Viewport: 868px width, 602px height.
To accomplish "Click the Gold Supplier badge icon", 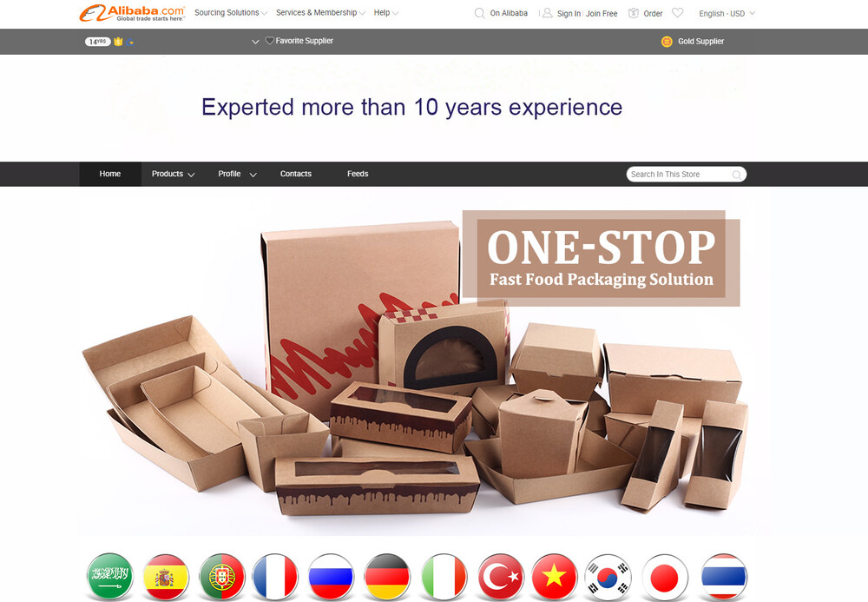I will [667, 42].
